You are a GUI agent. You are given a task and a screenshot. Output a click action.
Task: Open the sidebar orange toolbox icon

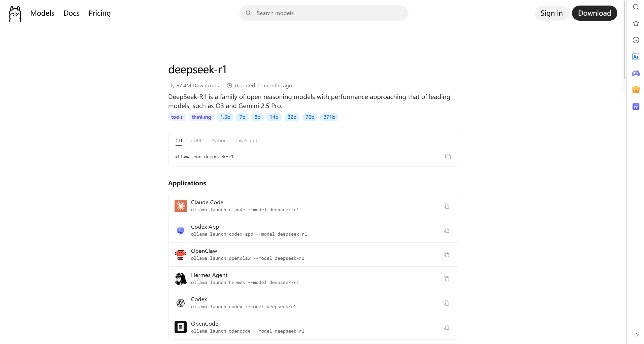[636, 90]
